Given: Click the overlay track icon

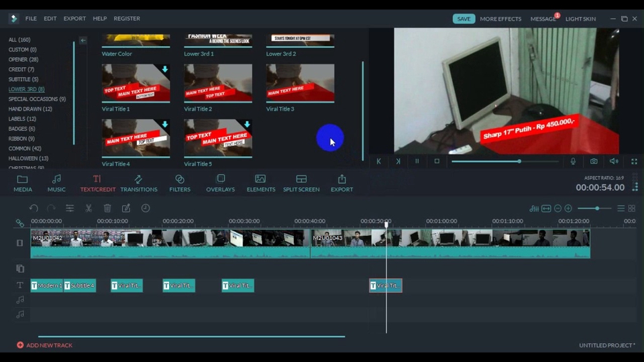Looking at the screenshot, I should [x=19, y=268].
